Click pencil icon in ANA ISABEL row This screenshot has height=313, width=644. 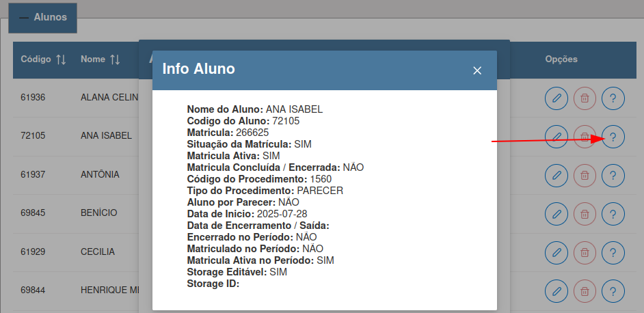point(556,137)
